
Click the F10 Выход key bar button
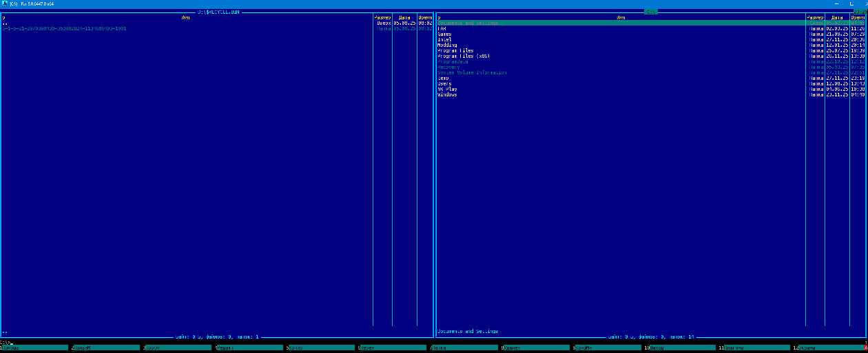click(x=681, y=348)
